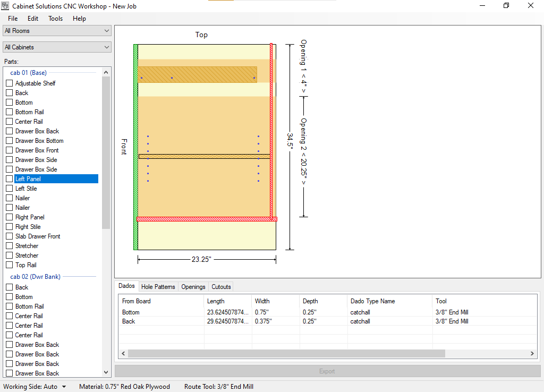
Task: Tick the Left Panel checkbox
Action: pos(10,179)
